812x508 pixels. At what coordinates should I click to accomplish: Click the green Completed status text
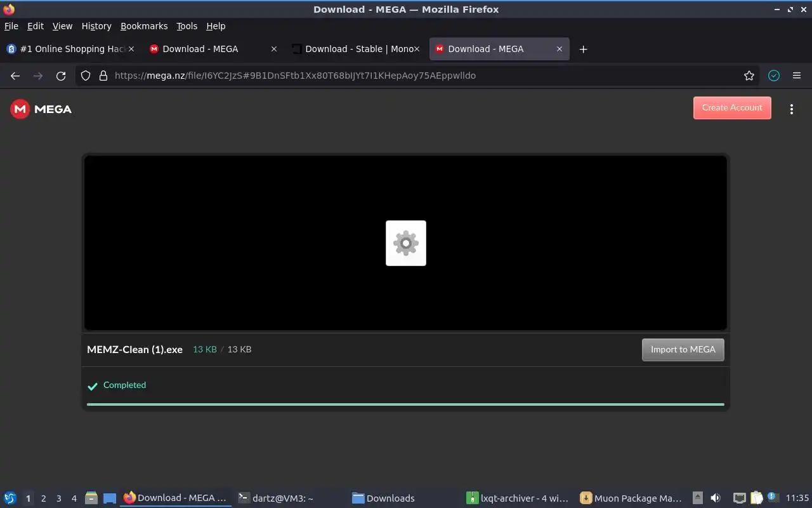[124, 385]
